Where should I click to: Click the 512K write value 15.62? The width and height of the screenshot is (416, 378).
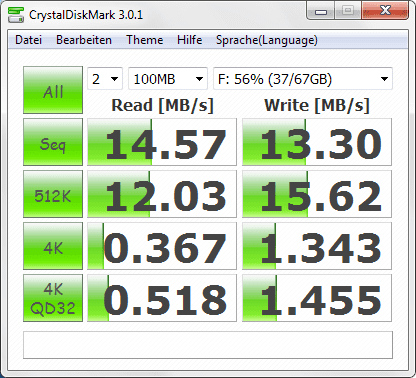coord(317,194)
